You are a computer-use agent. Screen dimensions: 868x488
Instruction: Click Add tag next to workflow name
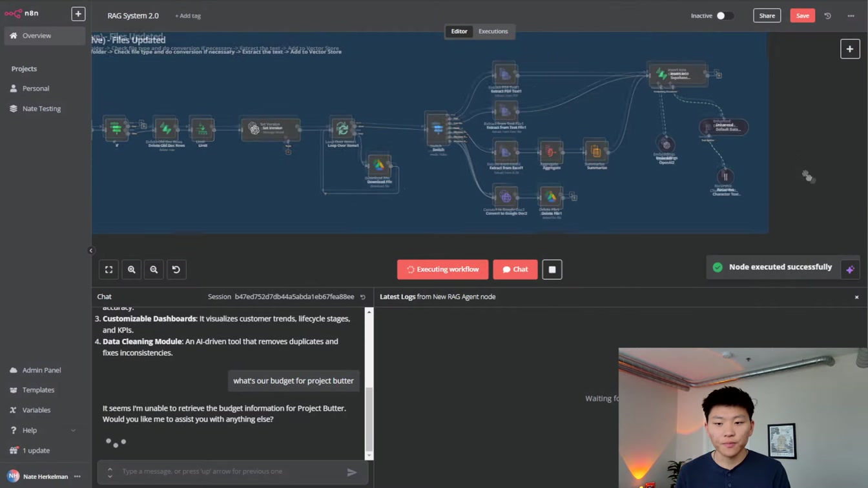188,15
